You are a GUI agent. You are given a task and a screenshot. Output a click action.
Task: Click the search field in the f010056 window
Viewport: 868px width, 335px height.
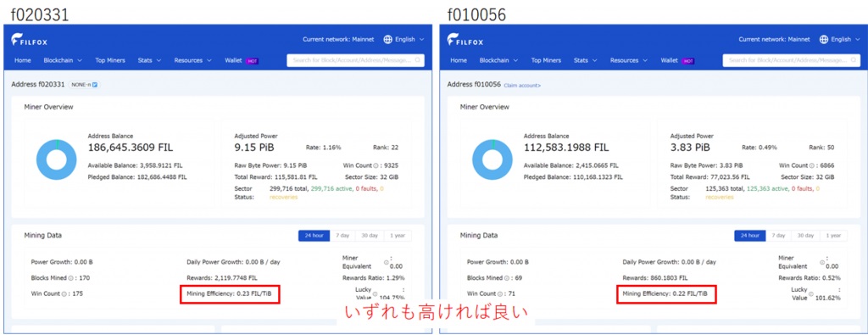pos(791,60)
